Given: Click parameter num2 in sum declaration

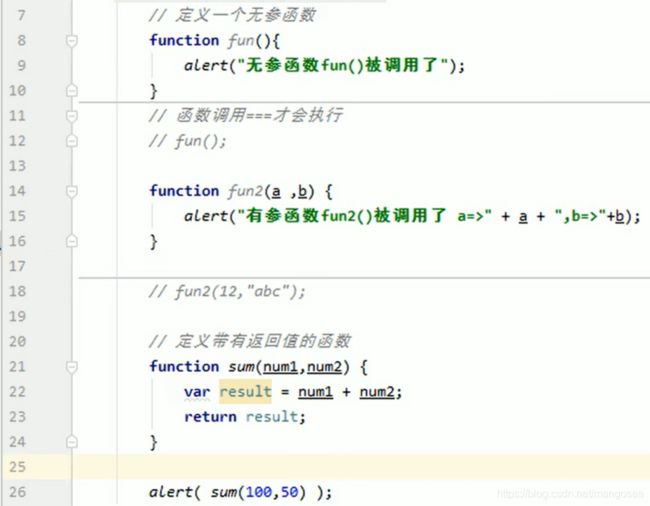Looking at the screenshot, I should point(325,367).
